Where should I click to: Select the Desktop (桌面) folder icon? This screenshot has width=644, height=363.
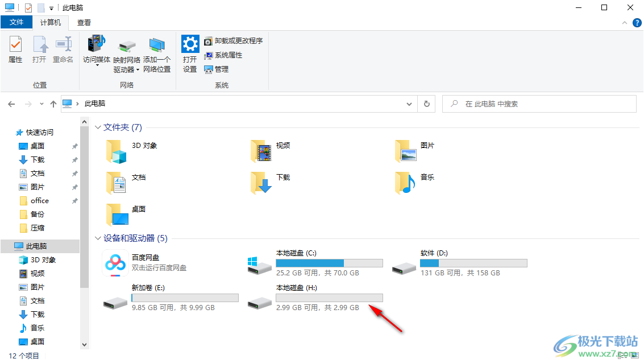[x=117, y=215]
